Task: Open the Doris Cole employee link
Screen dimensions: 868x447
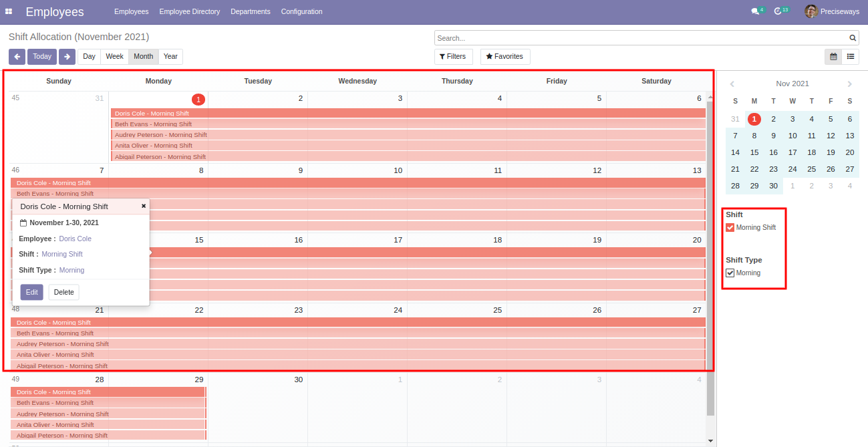Action: tap(76, 239)
